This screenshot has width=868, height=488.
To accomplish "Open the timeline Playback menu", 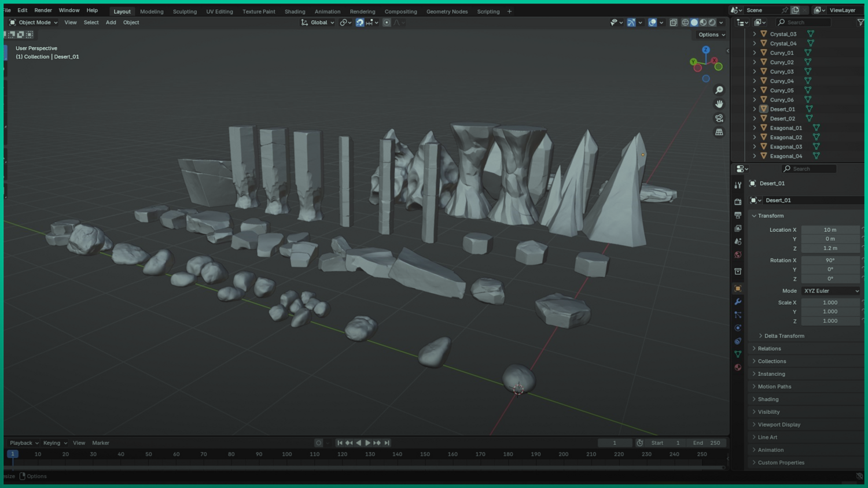I will click(x=24, y=443).
